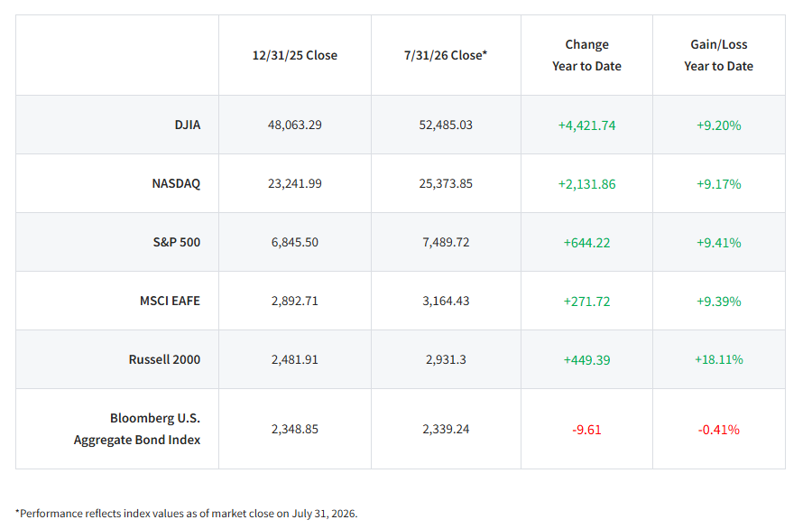Image resolution: width=812 pixels, height=529 pixels.
Task: Click the DJIA gain +9.20%
Action: pos(719,125)
